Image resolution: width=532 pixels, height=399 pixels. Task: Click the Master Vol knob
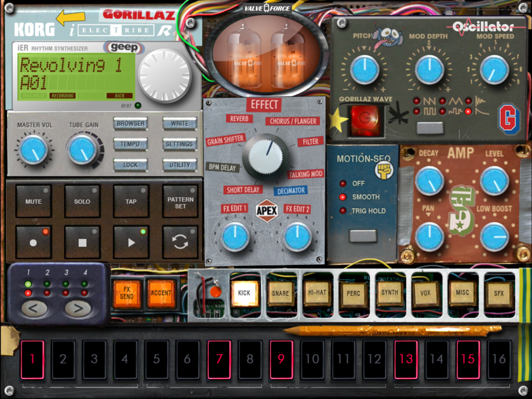33,149
